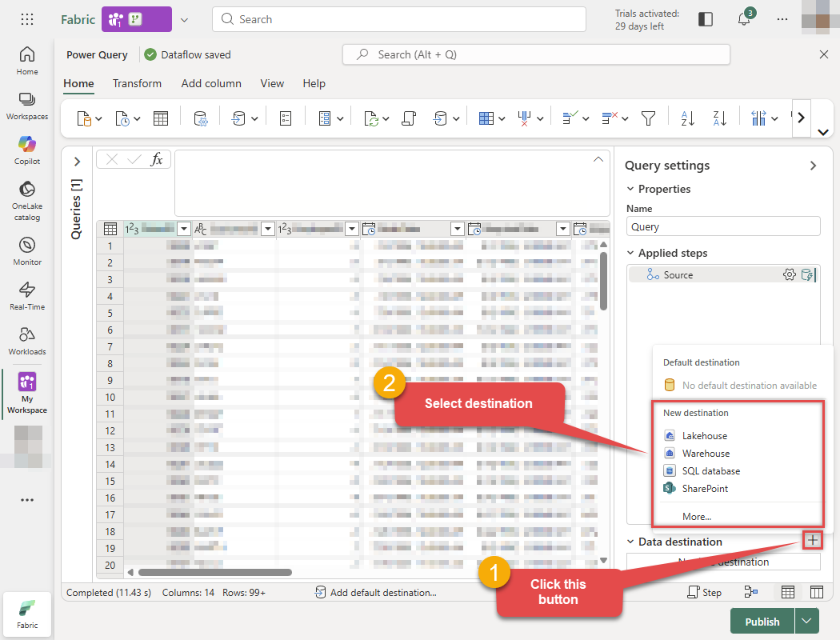Open the Publish split-button dropdown arrow

(x=807, y=621)
